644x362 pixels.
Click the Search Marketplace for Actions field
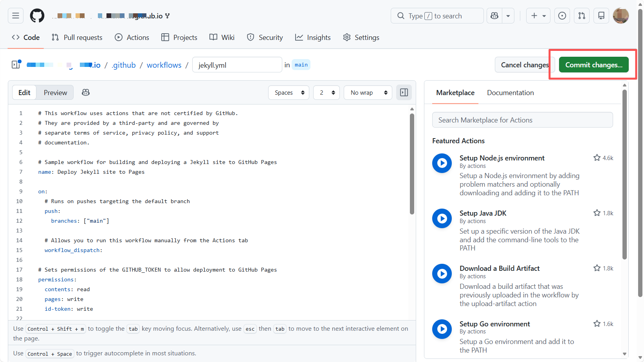point(522,120)
